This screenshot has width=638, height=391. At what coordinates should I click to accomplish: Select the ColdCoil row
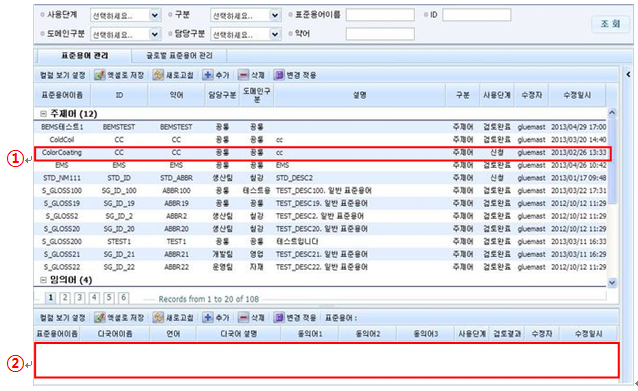pos(321,140)
